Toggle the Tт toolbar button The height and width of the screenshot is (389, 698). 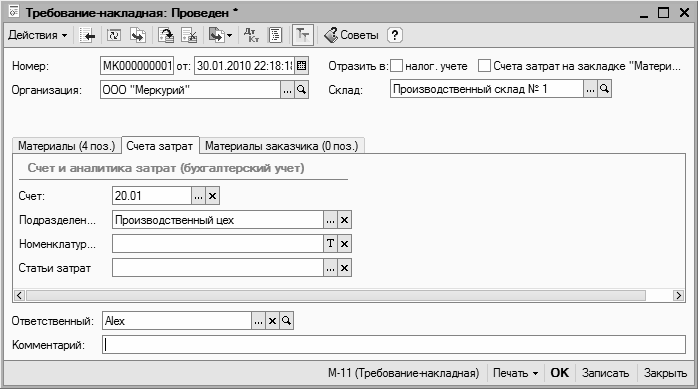click(303, 35)
